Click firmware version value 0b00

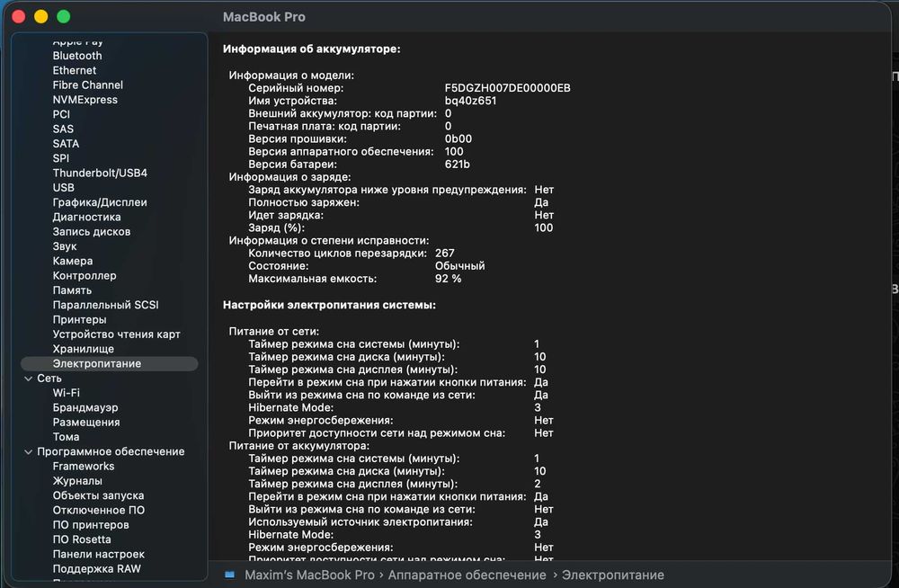pos(458,138)
